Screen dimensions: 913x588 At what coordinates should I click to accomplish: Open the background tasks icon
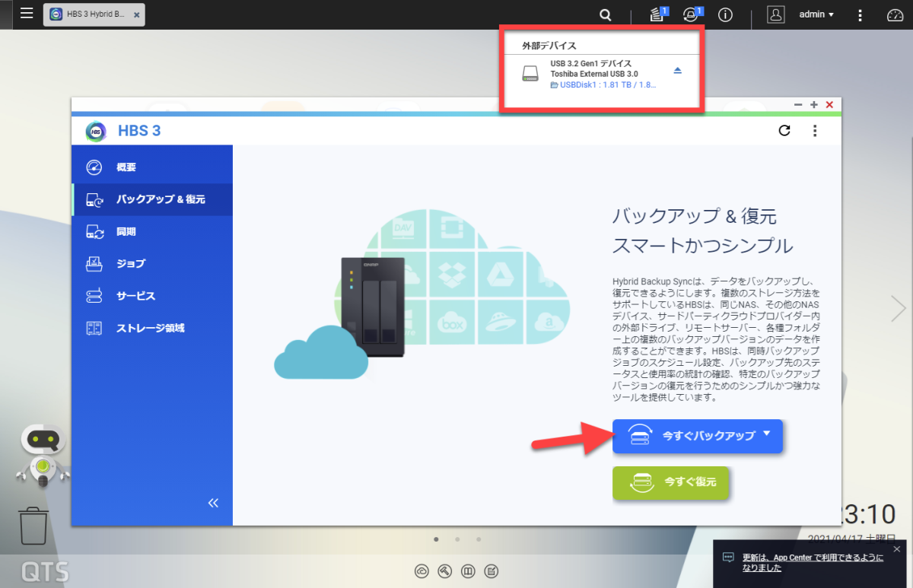pyautogui.click(x=657, y=14)
